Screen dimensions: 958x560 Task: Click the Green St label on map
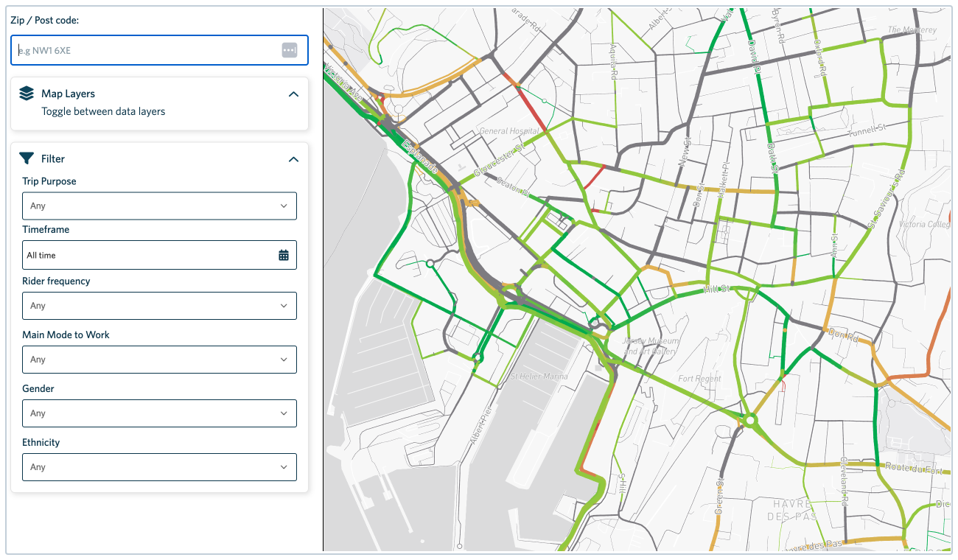[719, 497]
